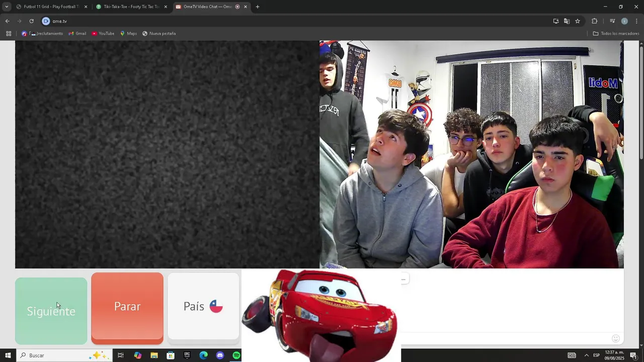
Task: Open Spotify from the taskbar
Action: point(236,355)
